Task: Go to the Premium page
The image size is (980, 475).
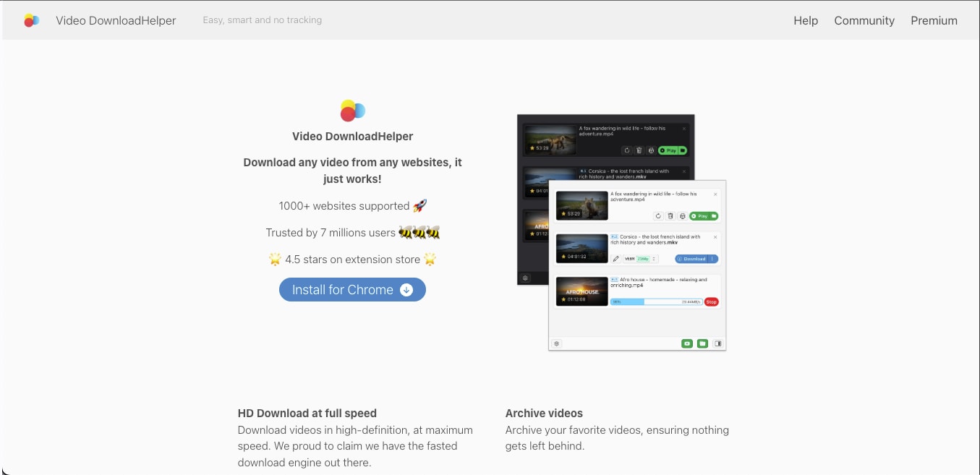Action: pos(934,20)
